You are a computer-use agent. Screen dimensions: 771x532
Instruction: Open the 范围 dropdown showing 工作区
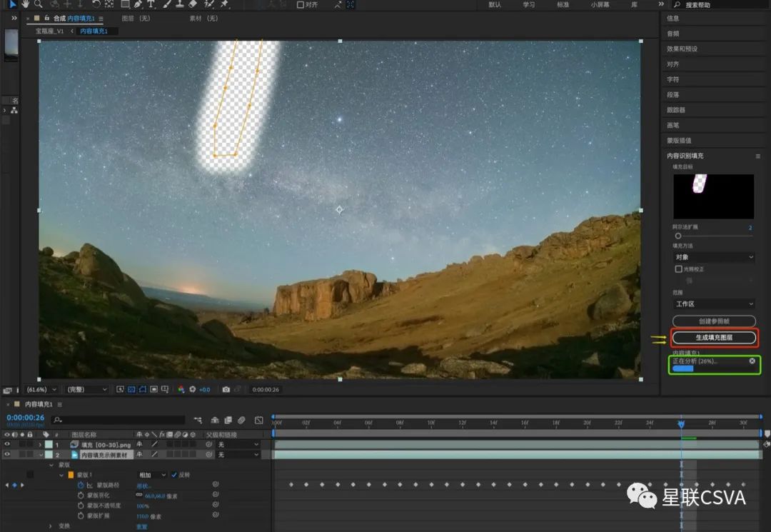point(713,304)
